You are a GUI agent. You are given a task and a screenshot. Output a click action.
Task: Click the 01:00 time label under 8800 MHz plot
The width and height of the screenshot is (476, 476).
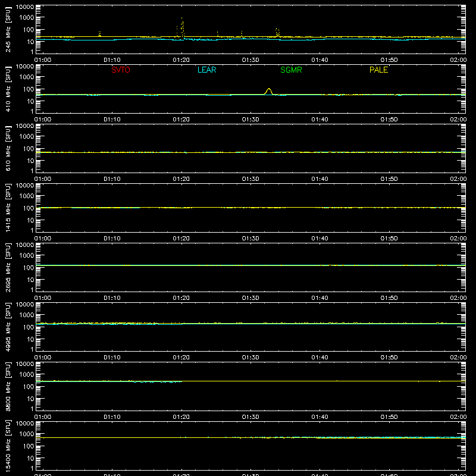coord(43,417)
